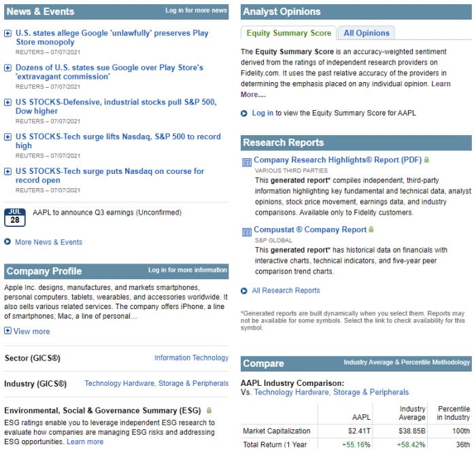Click the +58.42% industry total return value
Image resolution: width=476 pixels, height=449 pixels.
(411, 445)
